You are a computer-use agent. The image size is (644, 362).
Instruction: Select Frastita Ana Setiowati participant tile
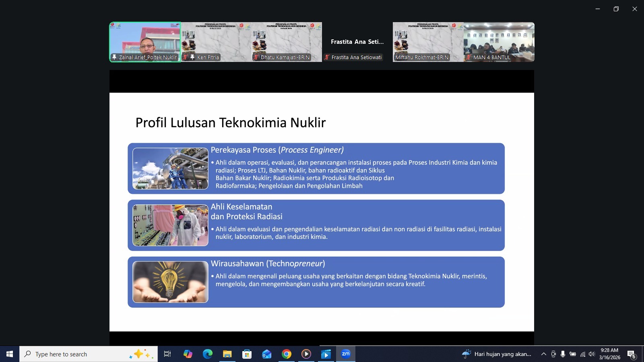357,42
